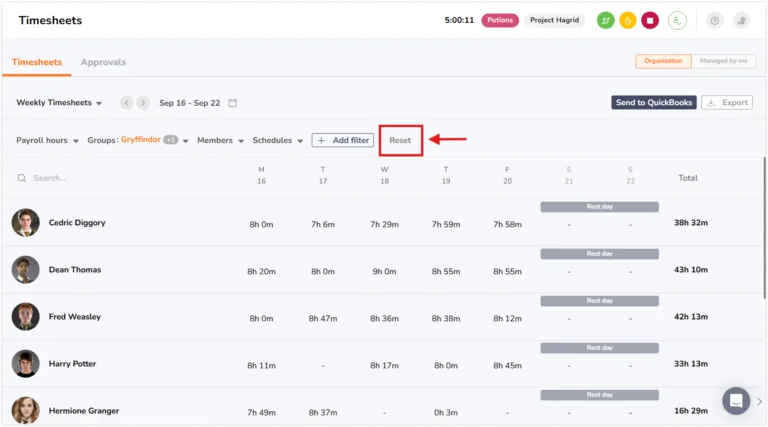
Task: Click Rest day bar in Cedric Diggory's row
Action: (x=600, y=207)
